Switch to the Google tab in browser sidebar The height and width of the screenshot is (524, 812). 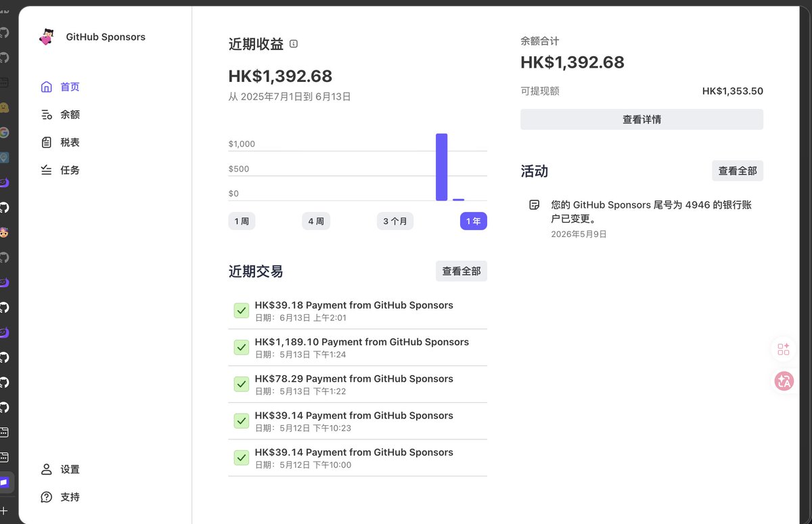pos(4,133)
